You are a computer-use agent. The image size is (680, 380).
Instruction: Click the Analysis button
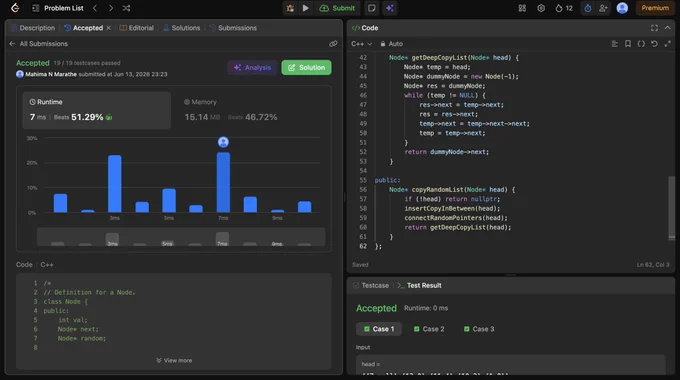(x=252, y=68)
